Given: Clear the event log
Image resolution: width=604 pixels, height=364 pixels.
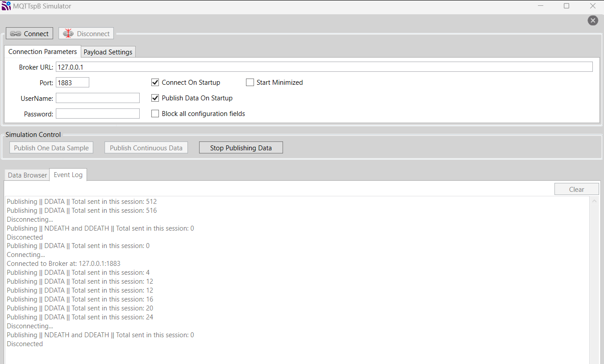Looking at the screenshot, I should pos(576,189).
